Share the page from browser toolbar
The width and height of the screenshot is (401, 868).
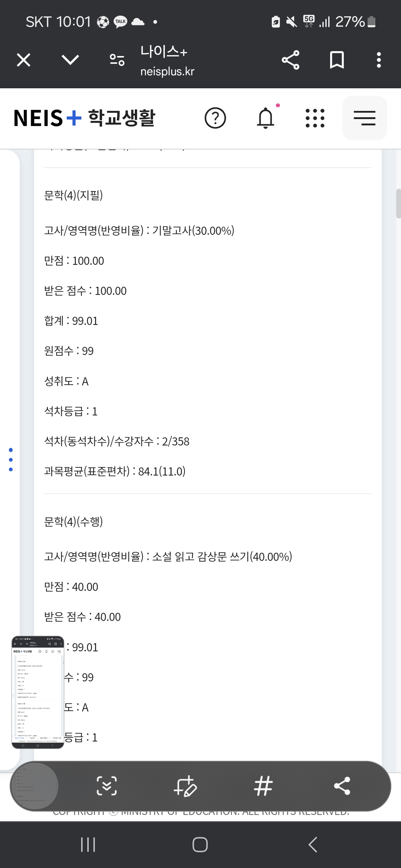point(290,60)
